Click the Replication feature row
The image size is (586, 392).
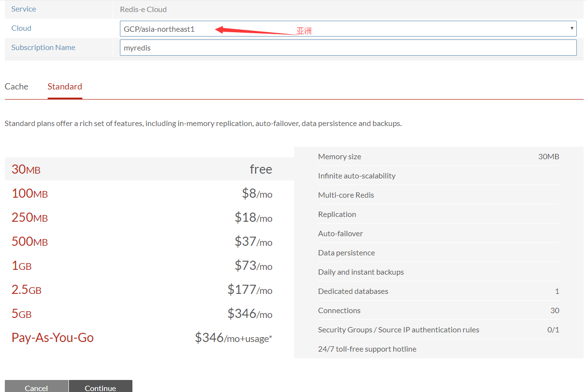click(x=439, y=214)
